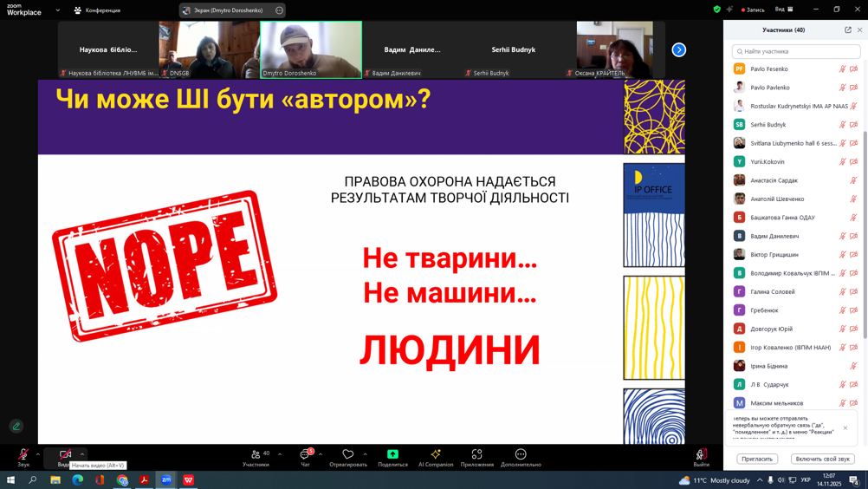Click the Отреагировать reactions heart icon
Screen dimensions: 868x489
348,454
